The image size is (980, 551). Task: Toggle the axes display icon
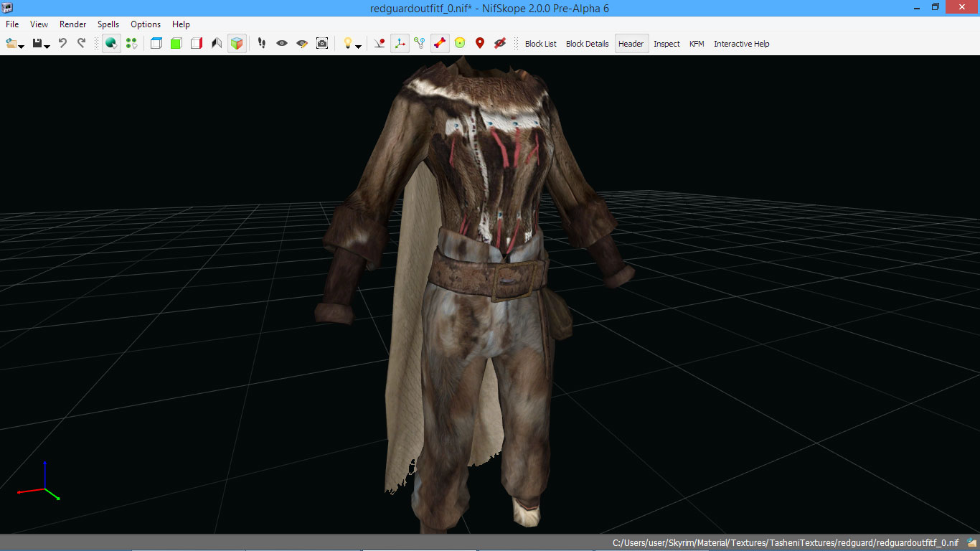(x=400, y=44)
